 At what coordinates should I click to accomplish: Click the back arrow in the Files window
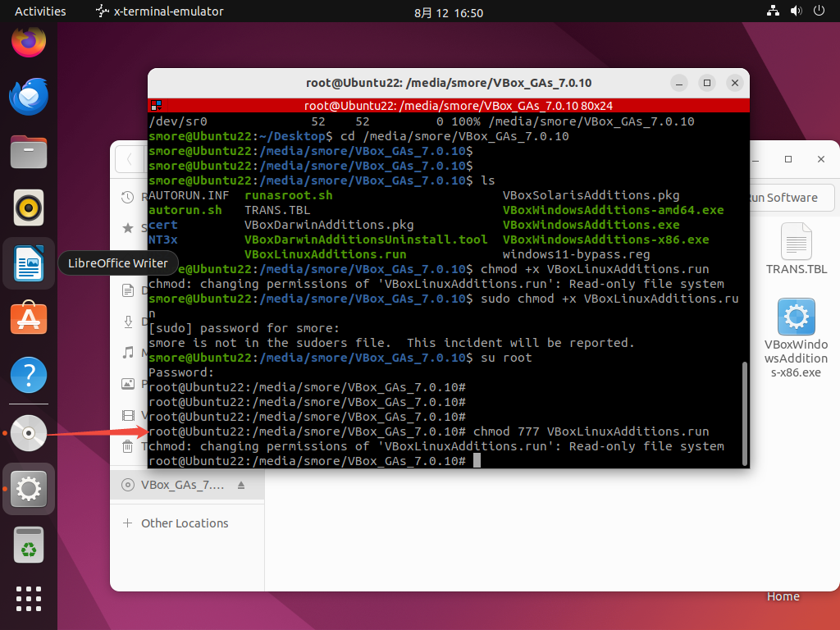(x=129, y=159)
